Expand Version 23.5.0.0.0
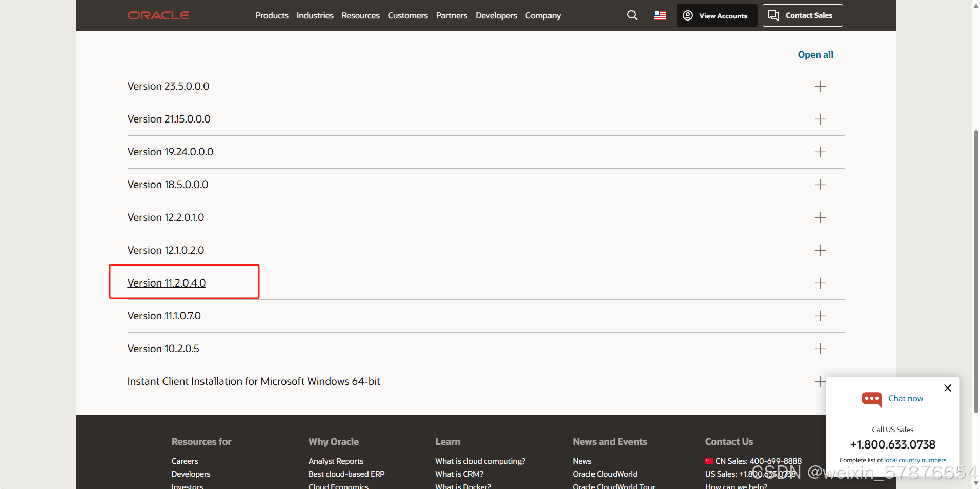Screen dimensions: 980x489 820,86
